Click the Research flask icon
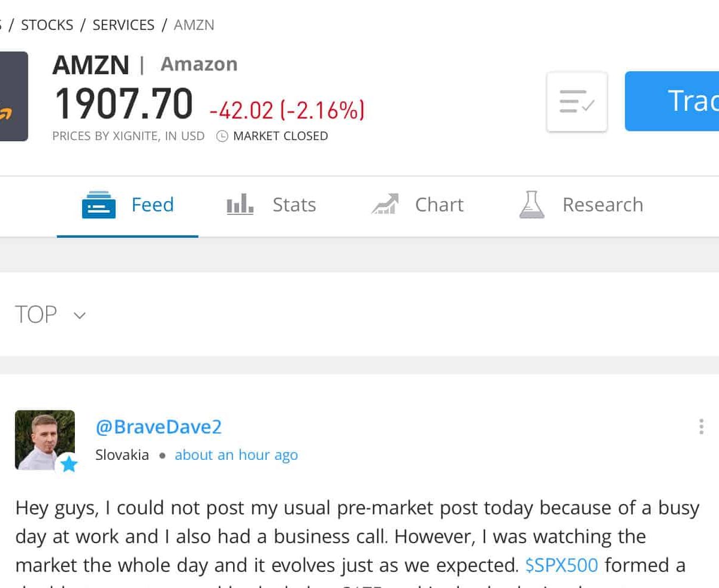This screenshot has width=719, height=588. (x=531, y=204)
